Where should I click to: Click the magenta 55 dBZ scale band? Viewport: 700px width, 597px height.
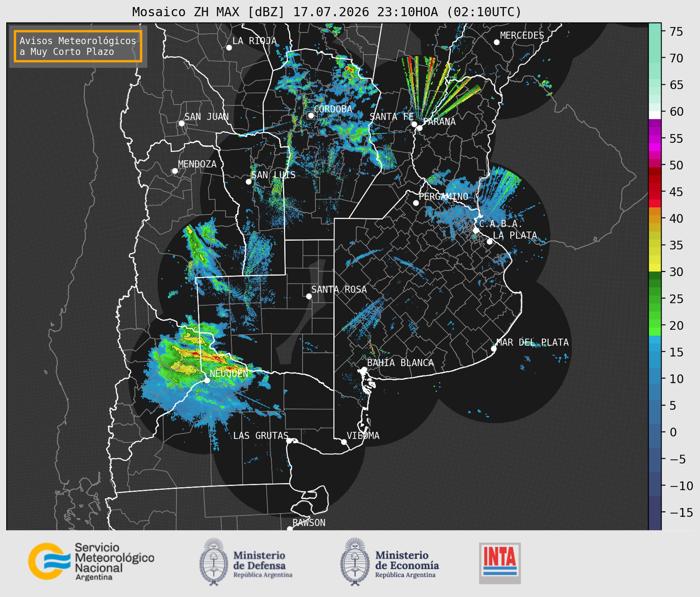click(x=655, y=140)
